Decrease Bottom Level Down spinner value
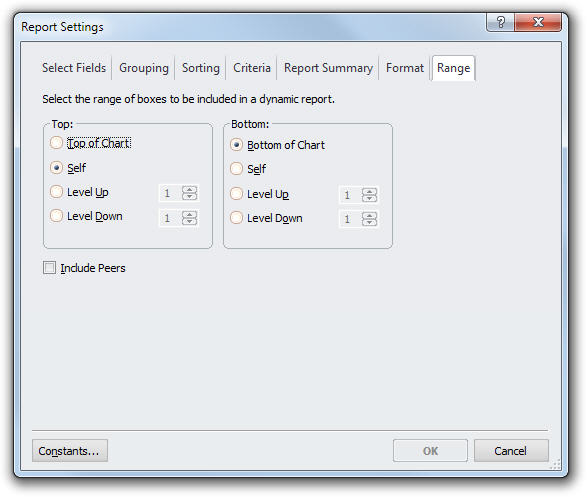 click(369, 223)
